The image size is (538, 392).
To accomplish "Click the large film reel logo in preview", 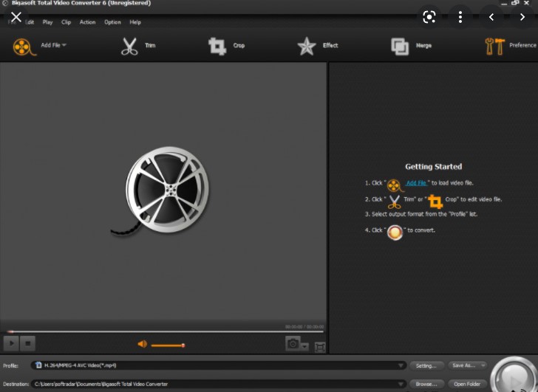I will [160, 191].
